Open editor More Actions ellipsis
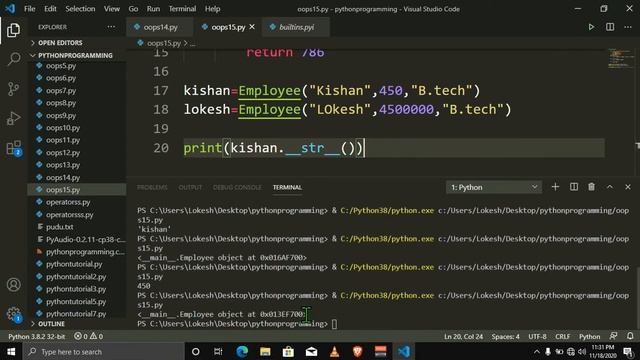Viewport: 640px width, 360px height. pyautogui.click(x=628, y=27)
